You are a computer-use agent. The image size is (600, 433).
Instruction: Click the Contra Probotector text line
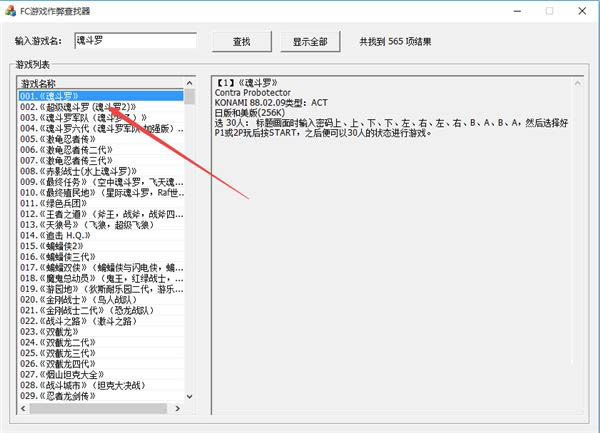tap(253, 93)
